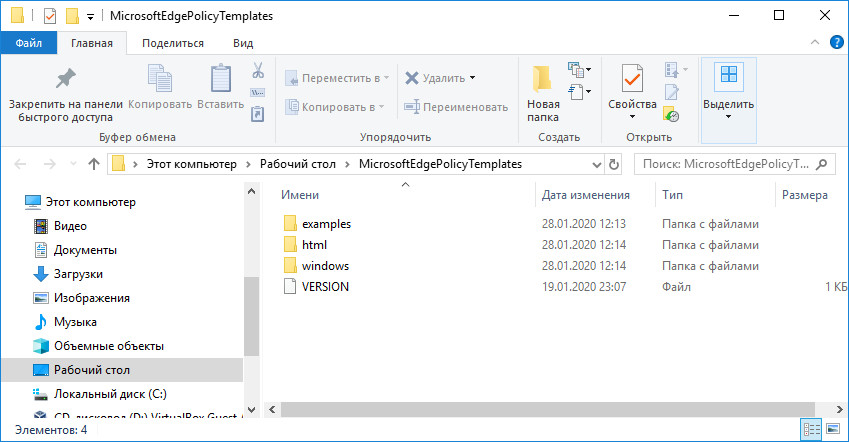Open the Выделить dropdown arrow
The image size is (849, 442).
[728, 117]
